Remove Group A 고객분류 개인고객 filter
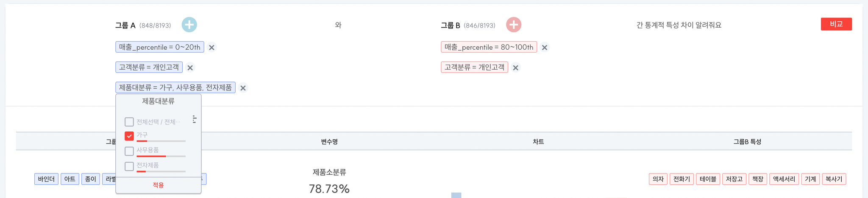The width and height of the screenshot is (868, 198). pyautogui.click(x=190, y=68)
